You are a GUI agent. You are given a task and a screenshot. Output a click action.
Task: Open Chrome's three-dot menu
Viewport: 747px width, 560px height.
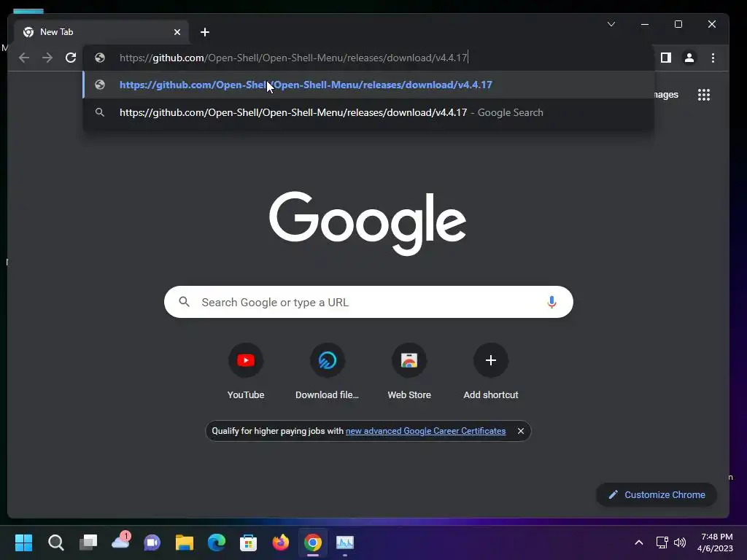click(713, 58)
